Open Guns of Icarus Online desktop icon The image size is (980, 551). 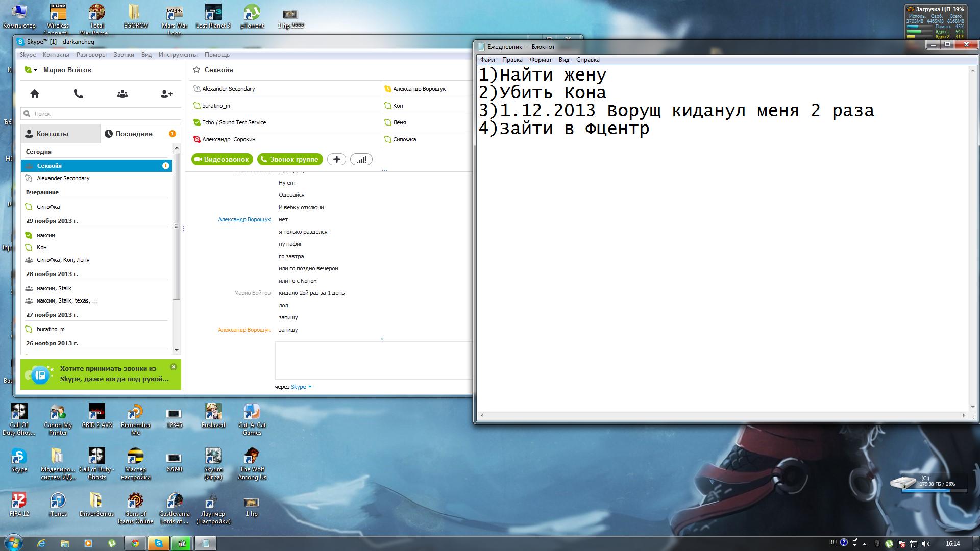pos(135,508)
